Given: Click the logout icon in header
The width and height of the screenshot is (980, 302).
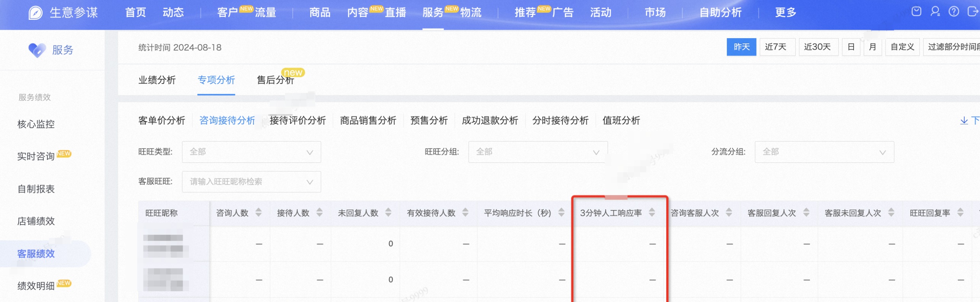Looking at the screenshot, I should [x=973, y=11].
